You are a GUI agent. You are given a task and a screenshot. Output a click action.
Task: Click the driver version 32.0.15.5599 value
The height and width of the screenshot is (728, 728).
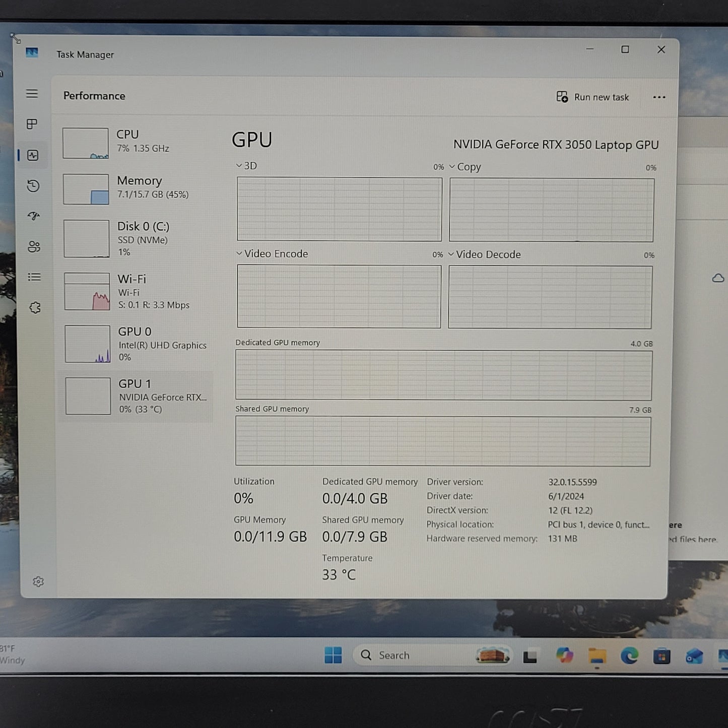[x=573, y=482]
